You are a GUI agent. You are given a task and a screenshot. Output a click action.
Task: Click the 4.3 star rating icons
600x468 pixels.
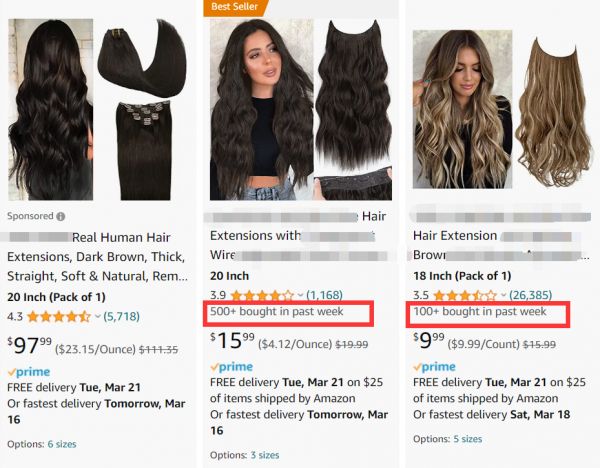pos(59,317)
